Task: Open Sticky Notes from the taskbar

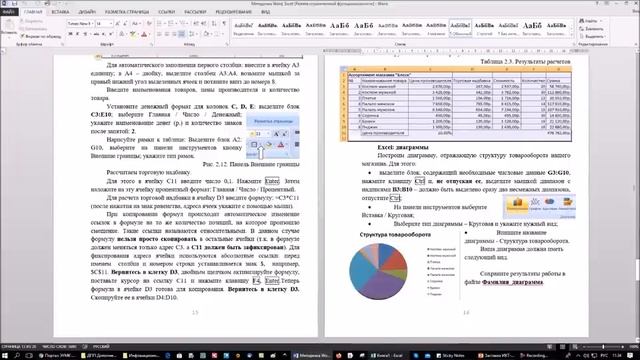Action: click(x=450, y=356)
